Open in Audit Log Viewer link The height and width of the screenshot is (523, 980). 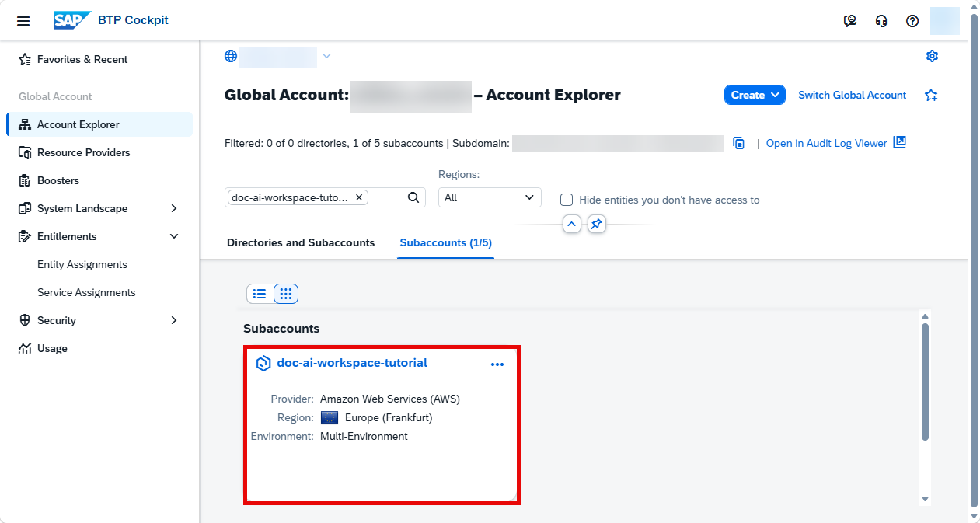(826, 143)
